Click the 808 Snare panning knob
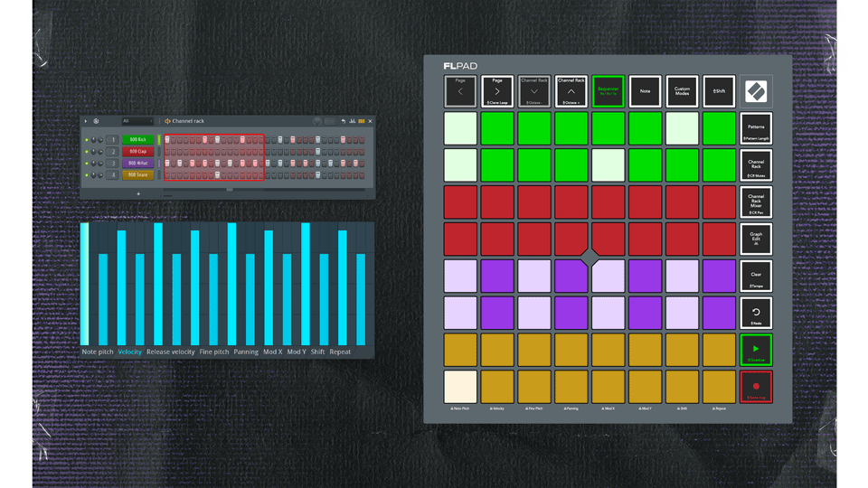The height and width of the screenshot is (488, 868). point(93,174)
